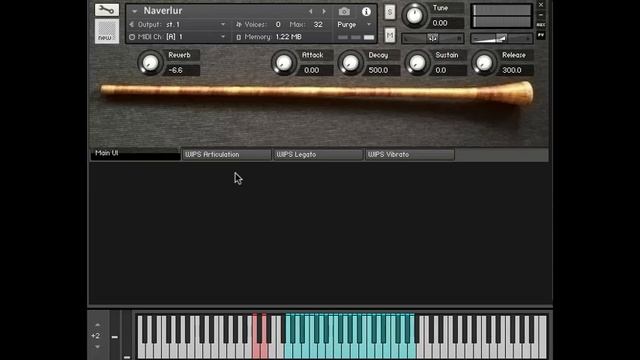Click the Reverb knob
The height and width of the screenshot is (360, 640).
tap(150, 63)
